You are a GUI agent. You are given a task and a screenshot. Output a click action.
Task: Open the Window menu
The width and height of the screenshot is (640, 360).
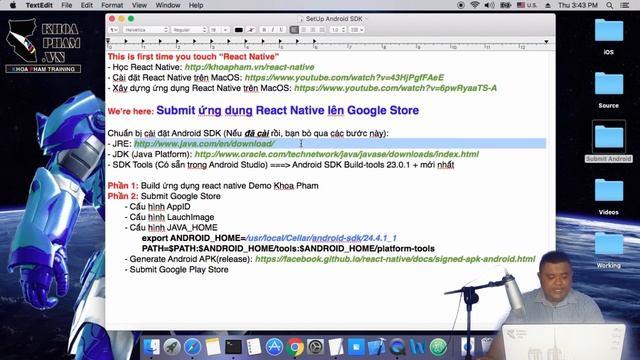[168, 5]
